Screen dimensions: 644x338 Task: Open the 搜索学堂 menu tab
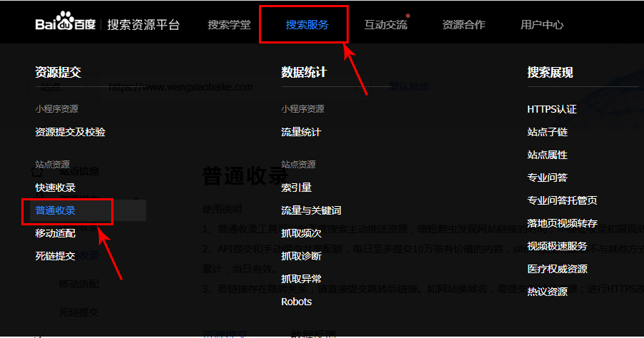tap(229, 25)
